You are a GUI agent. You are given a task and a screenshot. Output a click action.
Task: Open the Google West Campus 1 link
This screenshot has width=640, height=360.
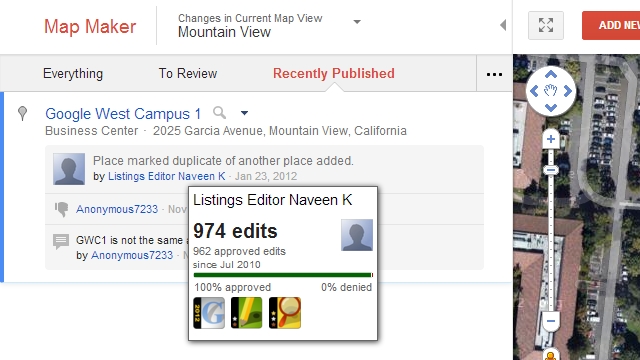[x=123, y=114]
